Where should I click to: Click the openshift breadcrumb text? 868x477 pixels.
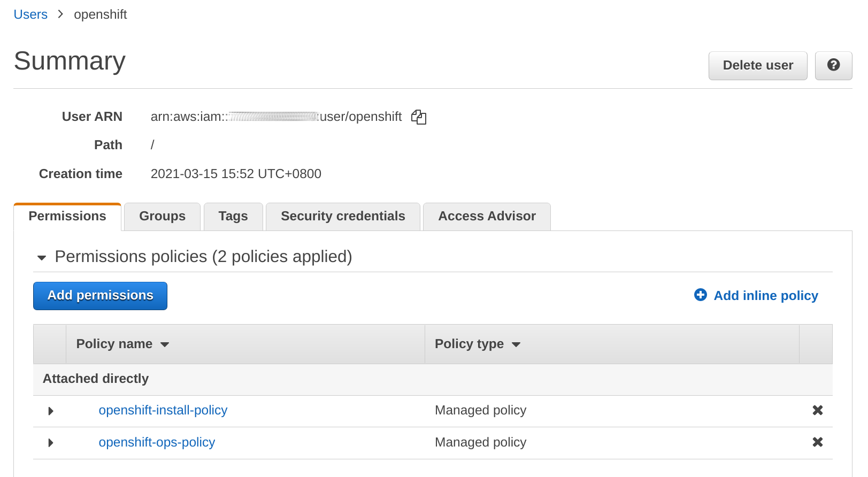pyautogui.click(x=100, y=14)
